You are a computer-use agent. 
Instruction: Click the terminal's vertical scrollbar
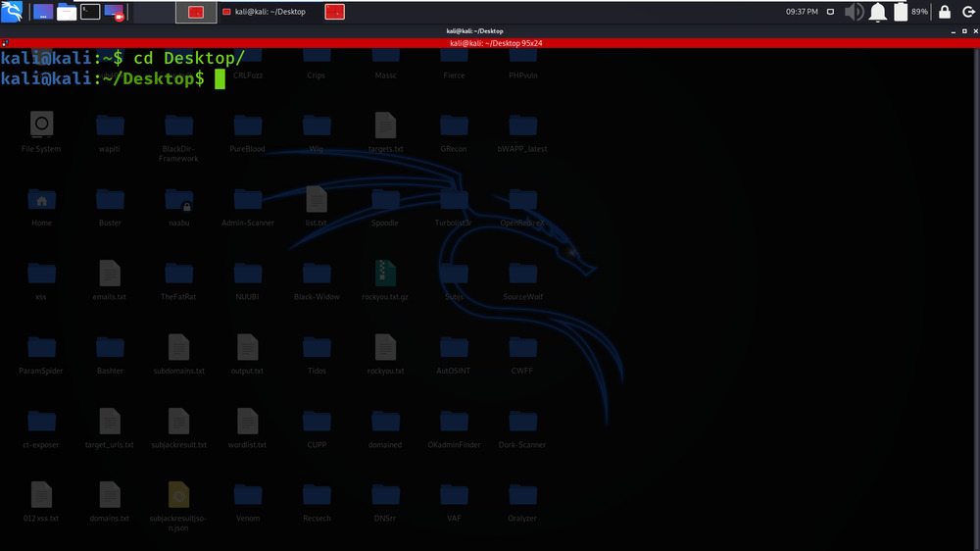coord(976,299)
